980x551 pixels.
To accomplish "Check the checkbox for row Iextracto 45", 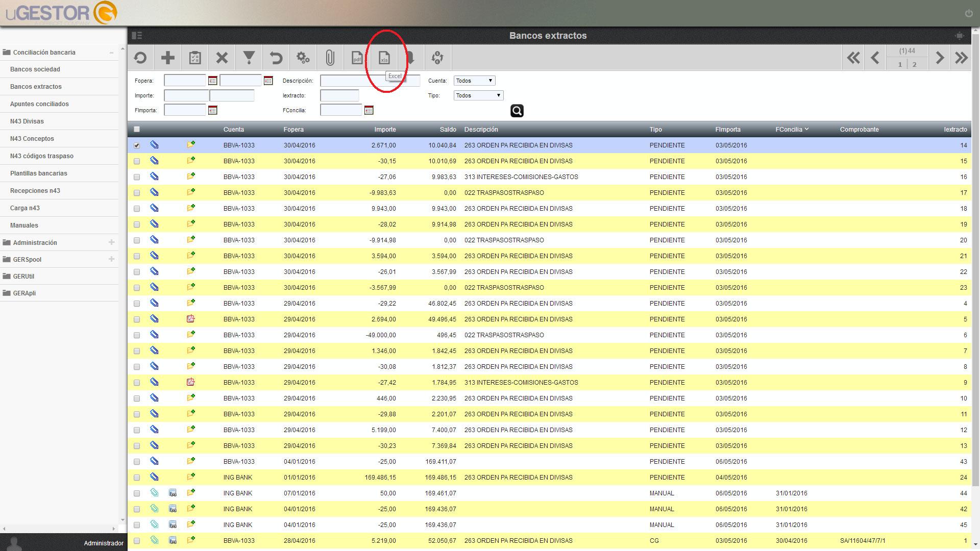I will coord(136,525).
